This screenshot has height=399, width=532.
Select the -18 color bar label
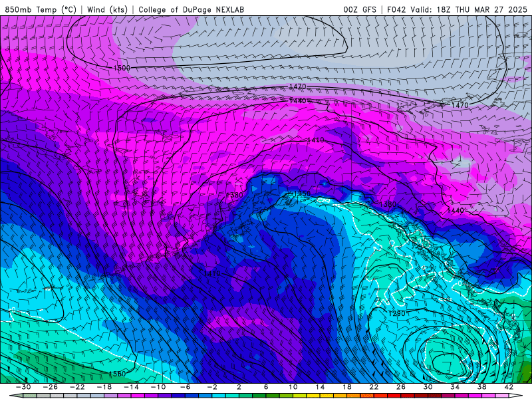(x=104, y=387)
